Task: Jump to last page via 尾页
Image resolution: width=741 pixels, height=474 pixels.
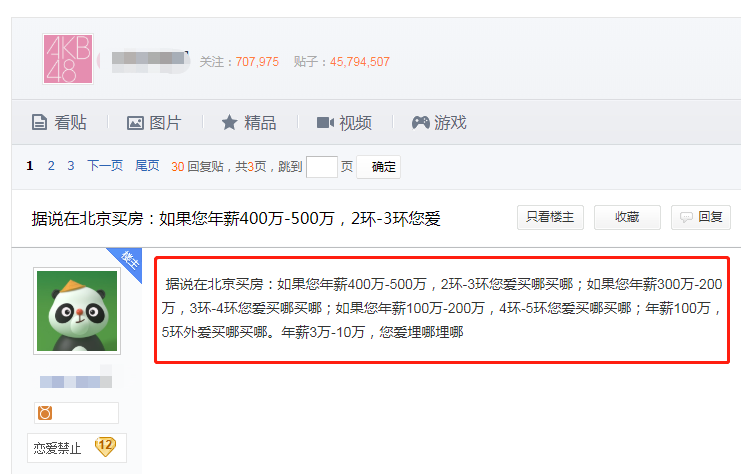Action: click(147, 166)
